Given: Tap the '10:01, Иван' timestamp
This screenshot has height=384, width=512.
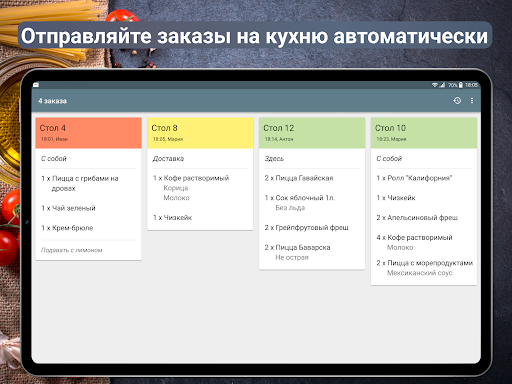Looking at the screenshot, I should (x=54, y=139).
